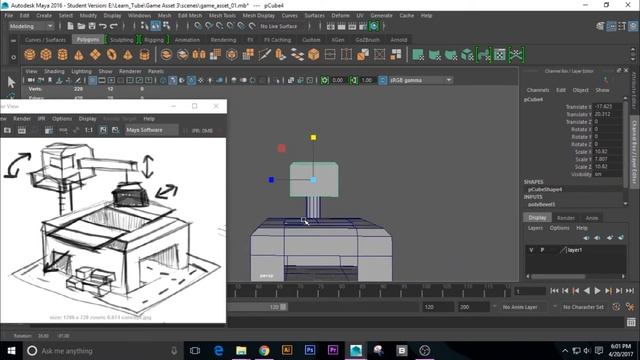Image resolution: width=640 pixels, height=360 pixels.
Task: Open the viewport Shading menu
Action: [54, 71]
